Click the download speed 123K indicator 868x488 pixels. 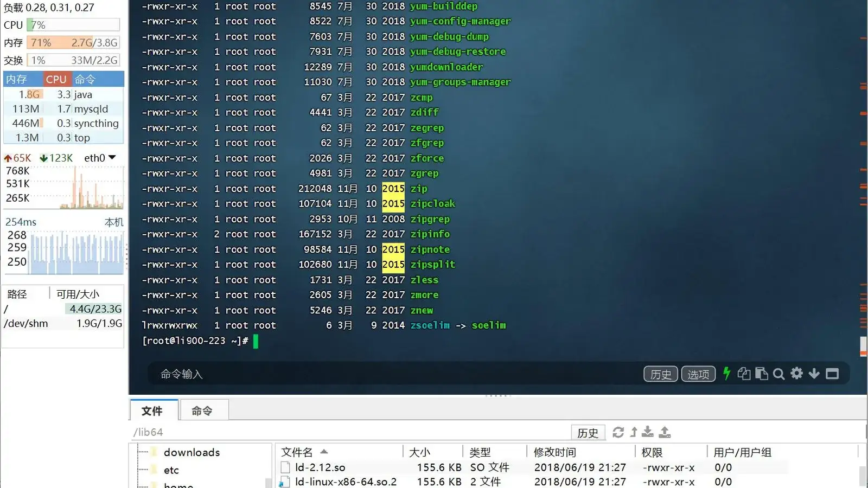coord(56,158)
